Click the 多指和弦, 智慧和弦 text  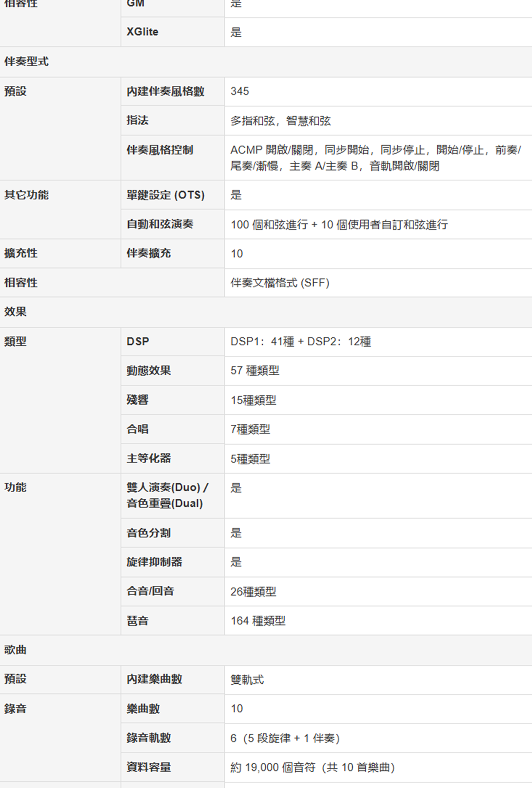click(x=280, y=121)
